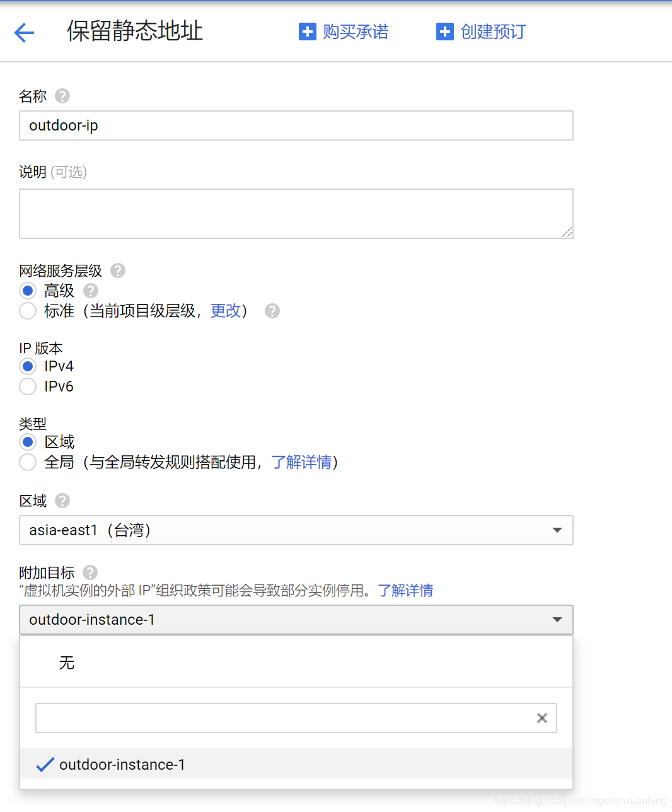Viewport: 672px width, 812px height.
Task: Click the plus icon beside 购买承诺
Action: pyautogui.click(x=307, y=32)
